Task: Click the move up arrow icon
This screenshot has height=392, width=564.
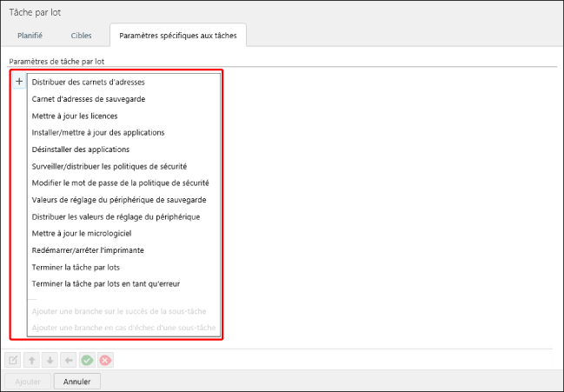Action: [31, 360]
